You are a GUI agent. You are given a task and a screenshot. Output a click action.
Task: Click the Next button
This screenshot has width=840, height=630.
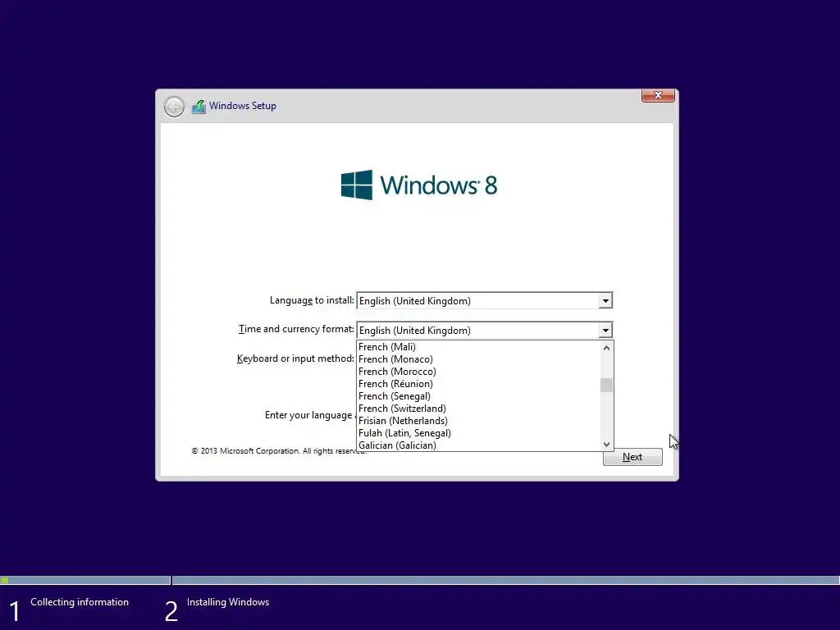point(632,457)
